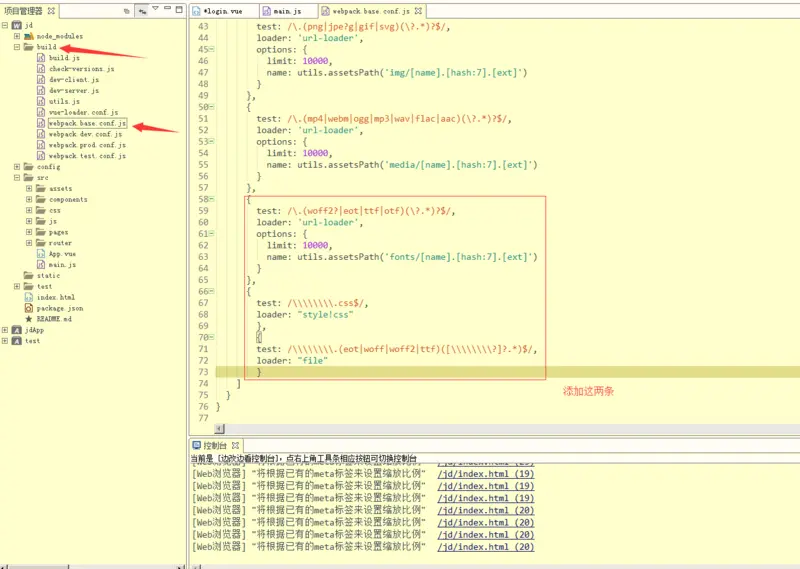Click webpack.base.conf.js file icon in tree
800x569 pixels.
click(x=41, y=123)
